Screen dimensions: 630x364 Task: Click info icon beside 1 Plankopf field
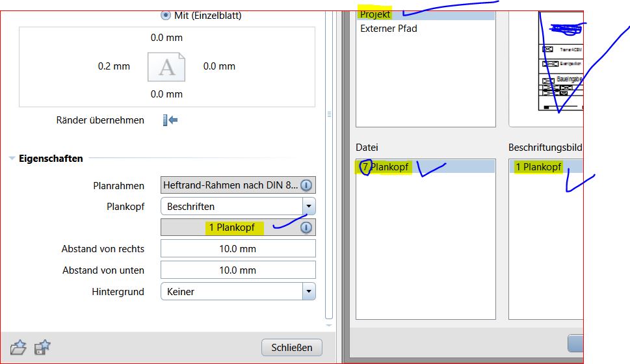click(x=306, y=227)
